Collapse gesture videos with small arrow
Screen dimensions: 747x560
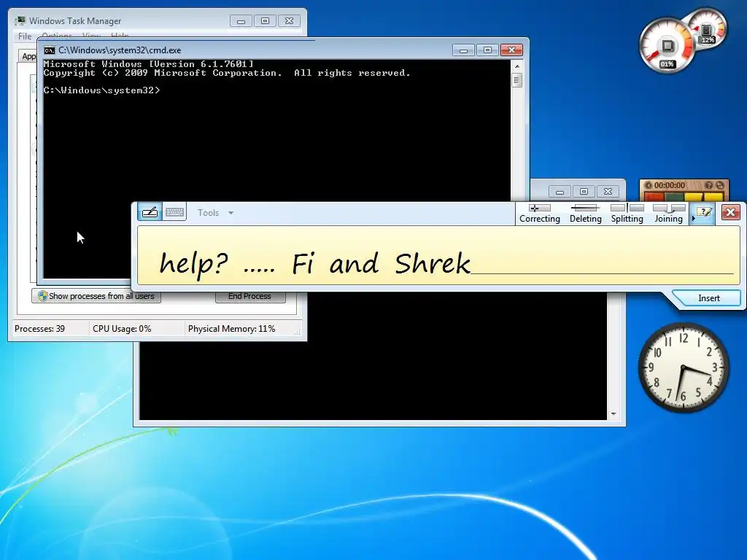[x=693, y=218]
